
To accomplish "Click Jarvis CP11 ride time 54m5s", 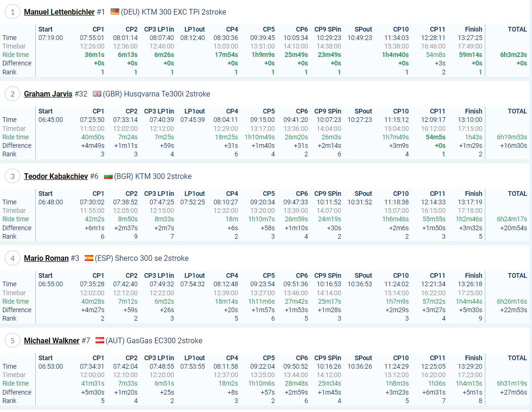I will [435, 137].
